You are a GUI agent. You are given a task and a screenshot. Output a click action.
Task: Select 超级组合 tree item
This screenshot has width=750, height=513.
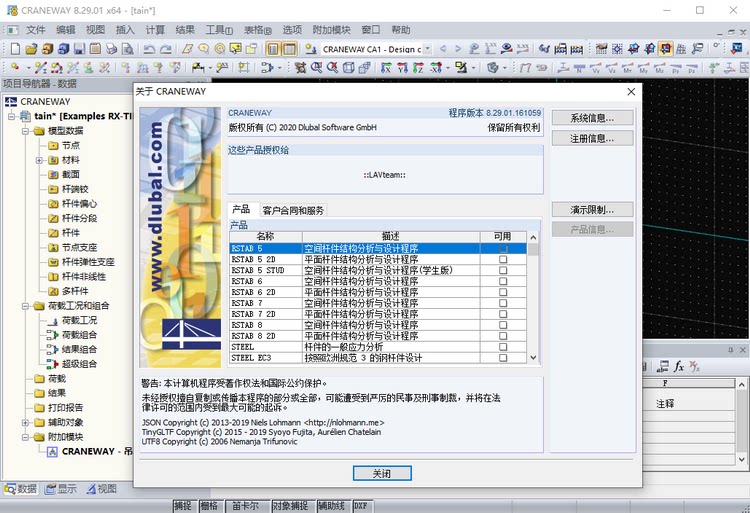pos(79,364)
